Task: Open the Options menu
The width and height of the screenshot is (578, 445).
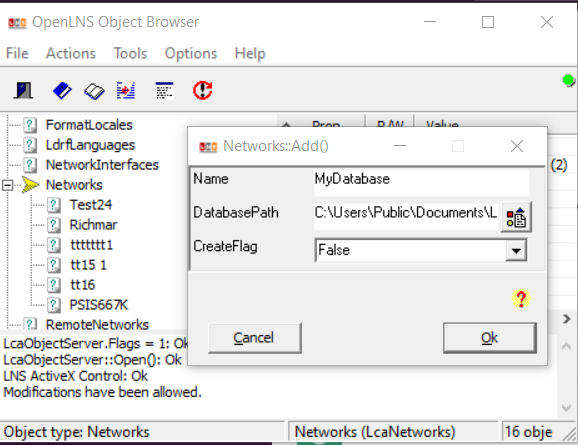Action: 191,53
